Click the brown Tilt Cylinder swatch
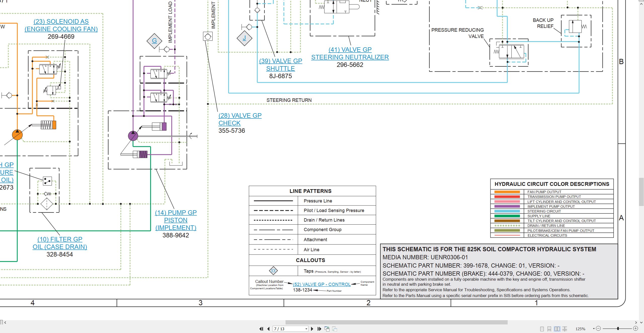The height and width of the screenshot is (333, 644). 507,221
